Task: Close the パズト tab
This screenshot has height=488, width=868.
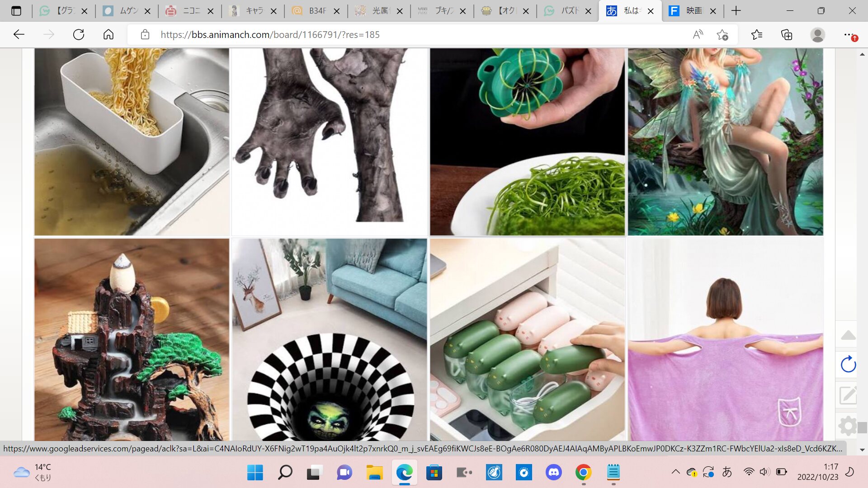Action: [x=588, y=11]
